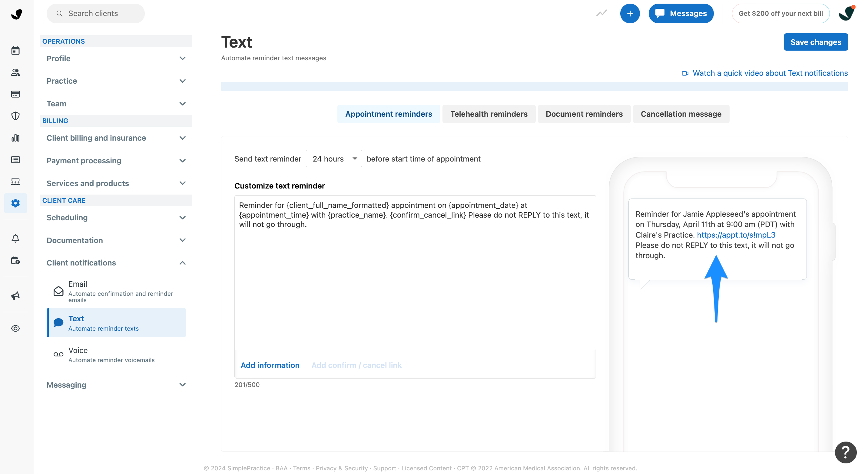Expand the Documentation section
Screen dimensions: 868x474
coord(116,240)
